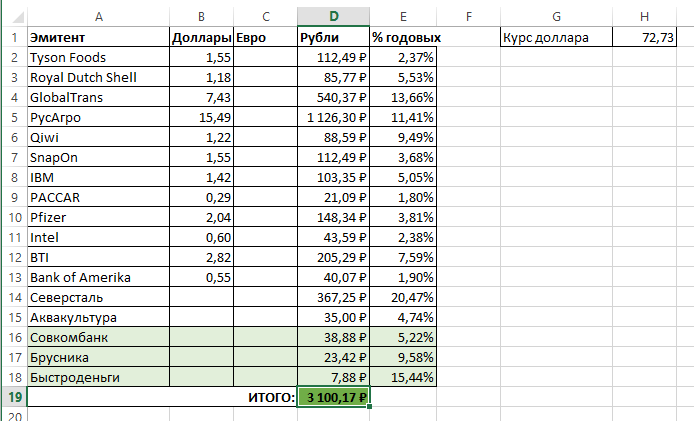Click the 'Рубли' header cell
Screen dimensions: 694x421
point(334,37)
